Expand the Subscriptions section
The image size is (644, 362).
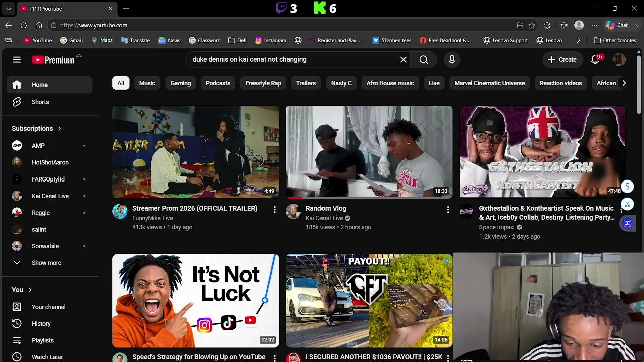(37, 128)
